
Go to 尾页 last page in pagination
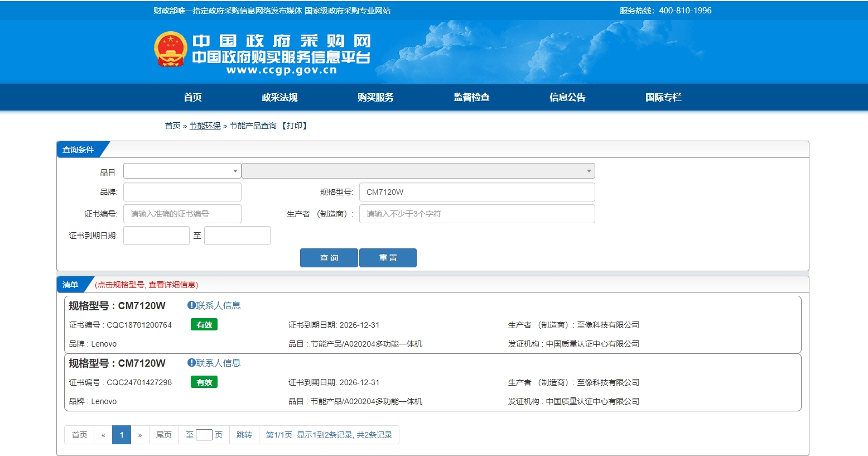tap(163, 435)
